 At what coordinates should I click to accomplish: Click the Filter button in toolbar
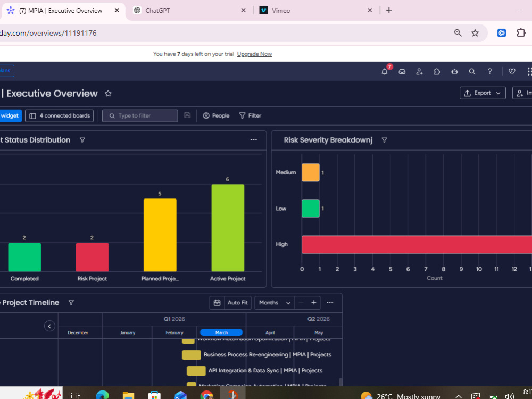click(x=250, y=115)
